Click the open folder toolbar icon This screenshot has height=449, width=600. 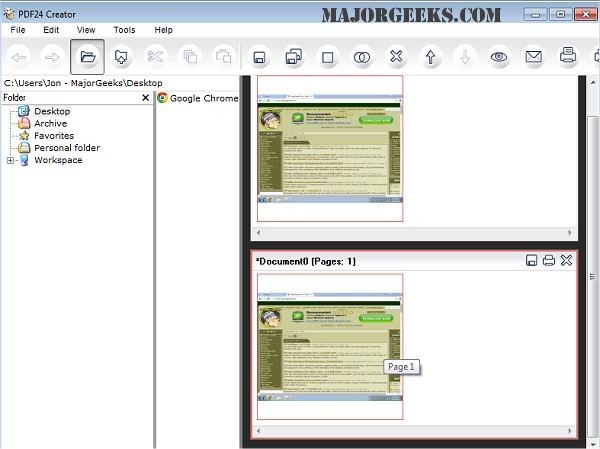tap(87, 58)
